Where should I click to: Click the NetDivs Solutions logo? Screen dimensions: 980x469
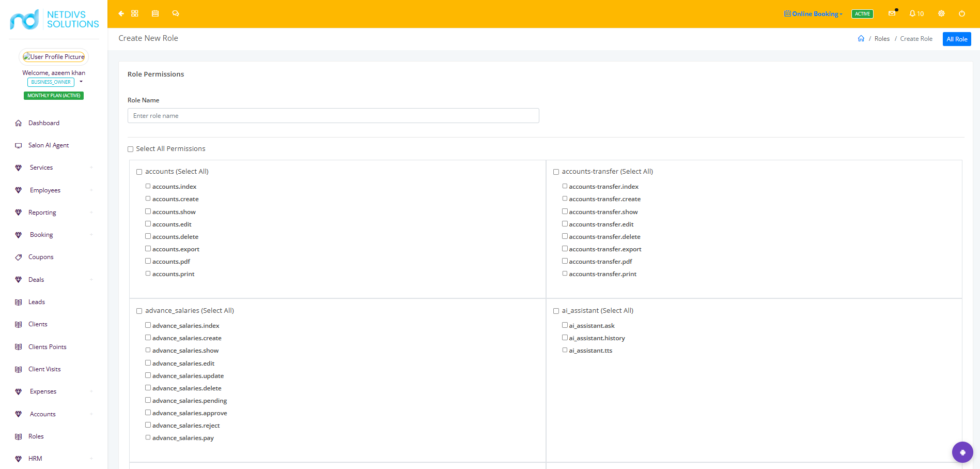[54, 19]
